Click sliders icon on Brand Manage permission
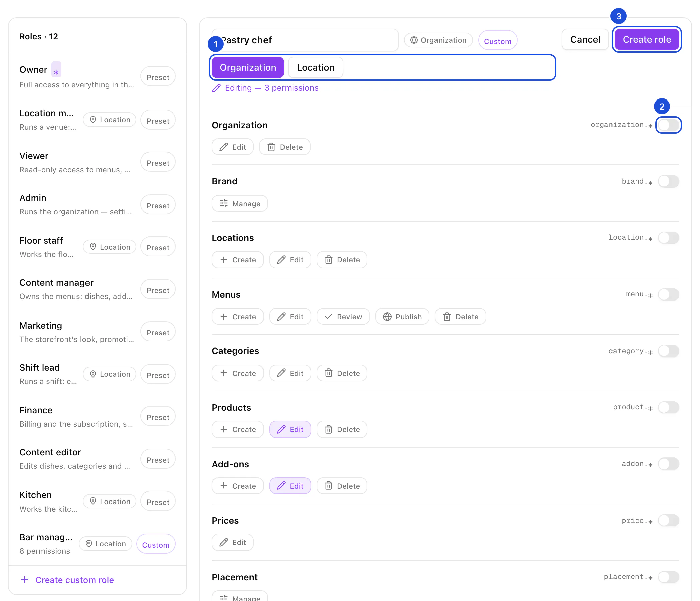The width and height of the screenshot is (700, 601). coord(224,203)
